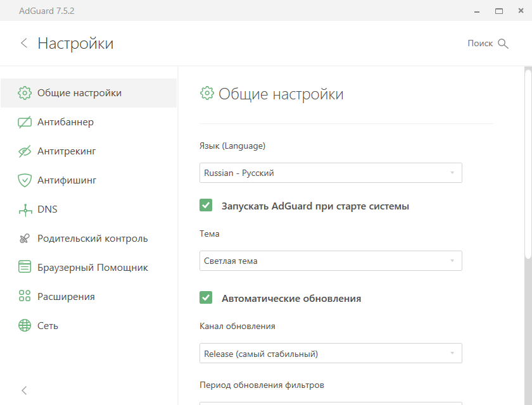
Task: Click the Extensions four-circles icon
Action: (x=25, y=297)
